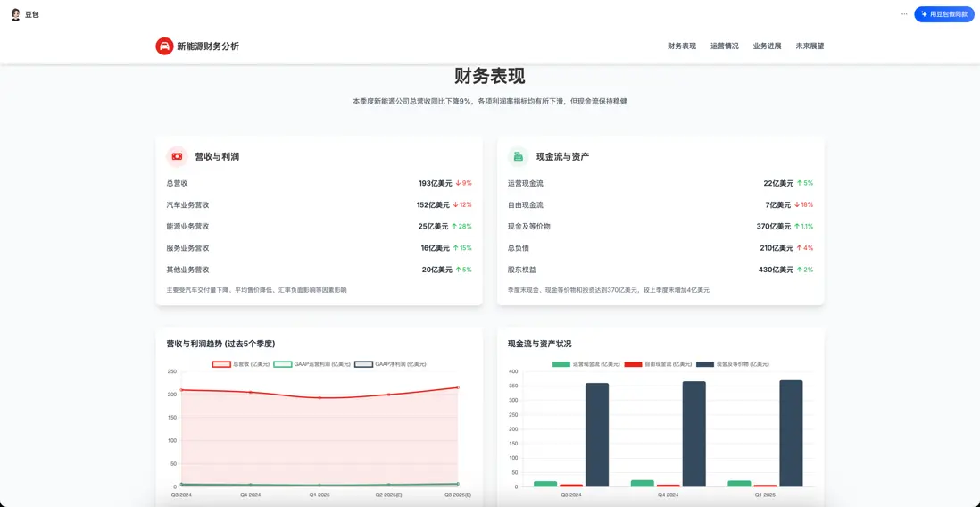This screenshot has width=980, height=507.
Task: Click the 自由现金流 value 7亿美元
Action: point(779,205)
